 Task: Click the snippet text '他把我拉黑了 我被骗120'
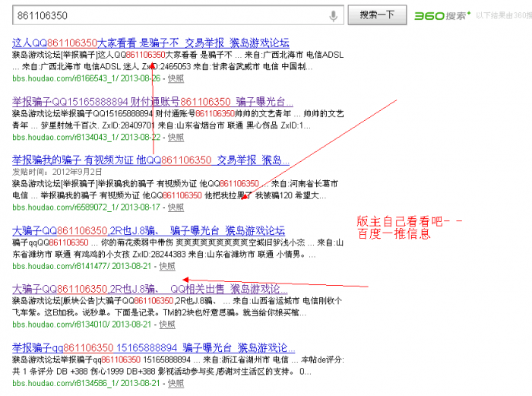click(x=250, y=195)
